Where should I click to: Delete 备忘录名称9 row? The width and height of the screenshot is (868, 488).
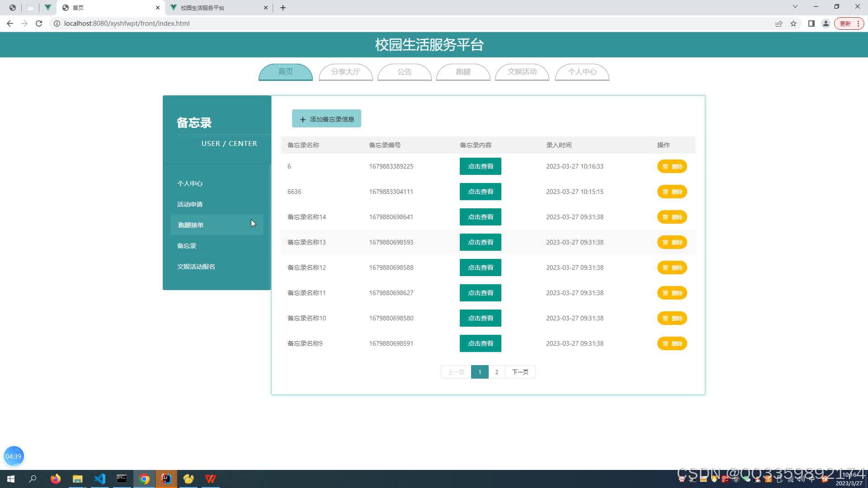point(672,343)
